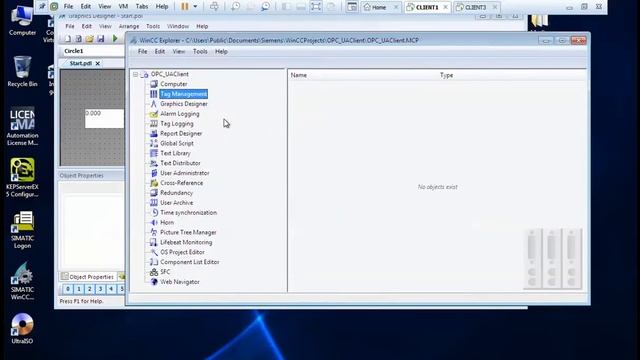Open the SIMATIC Logon desktop icon
The height and width of the screenshot is (360, 640).
pos(22,229)
